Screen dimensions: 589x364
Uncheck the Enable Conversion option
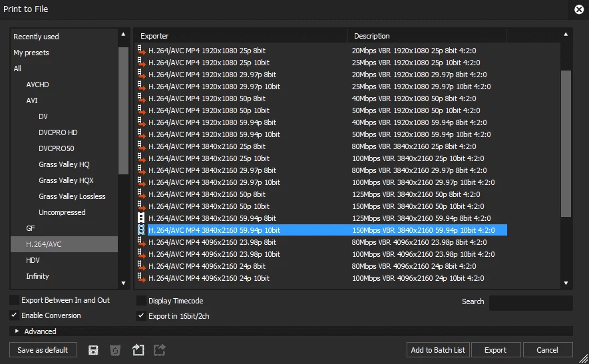15,315
